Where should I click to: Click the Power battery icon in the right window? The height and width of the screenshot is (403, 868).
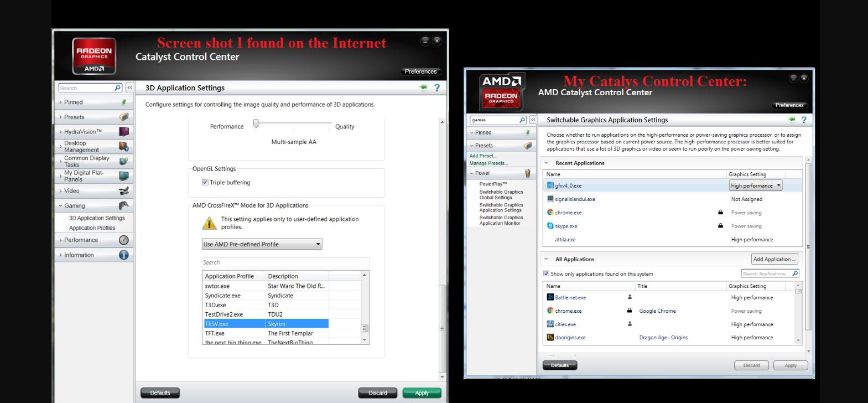[527, 173]
